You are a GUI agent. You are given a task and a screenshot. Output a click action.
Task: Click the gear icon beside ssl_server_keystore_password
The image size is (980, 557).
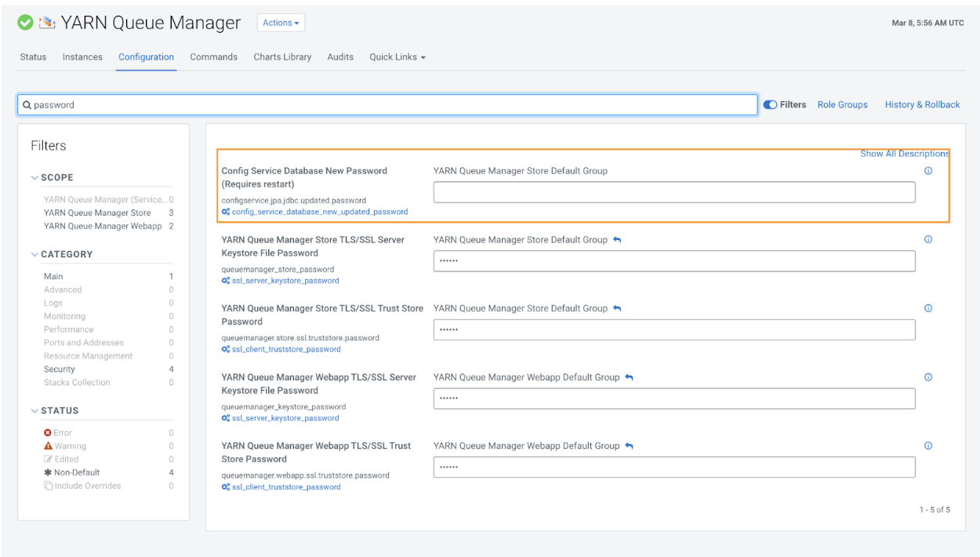[x=226, y=280]
